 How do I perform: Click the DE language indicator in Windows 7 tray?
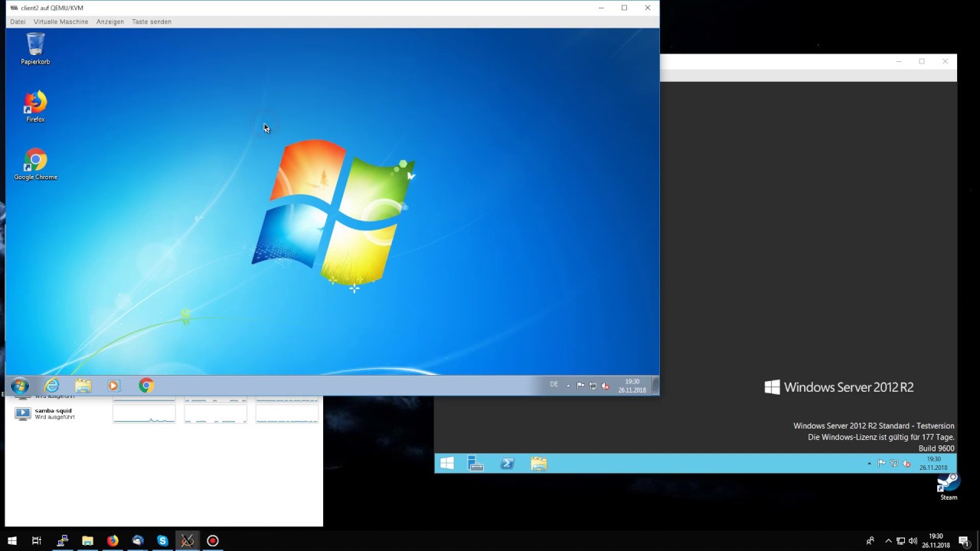(x=554, y=385)
